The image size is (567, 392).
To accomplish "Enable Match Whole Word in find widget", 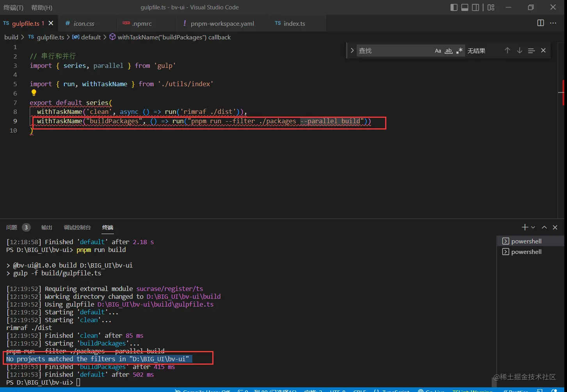I will (x=448, y=50).
